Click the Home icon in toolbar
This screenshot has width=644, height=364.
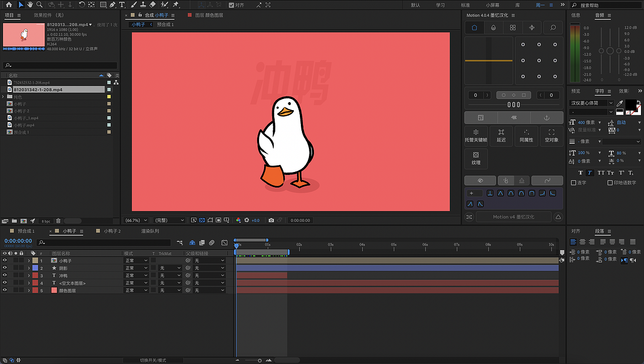pos(9,5)
